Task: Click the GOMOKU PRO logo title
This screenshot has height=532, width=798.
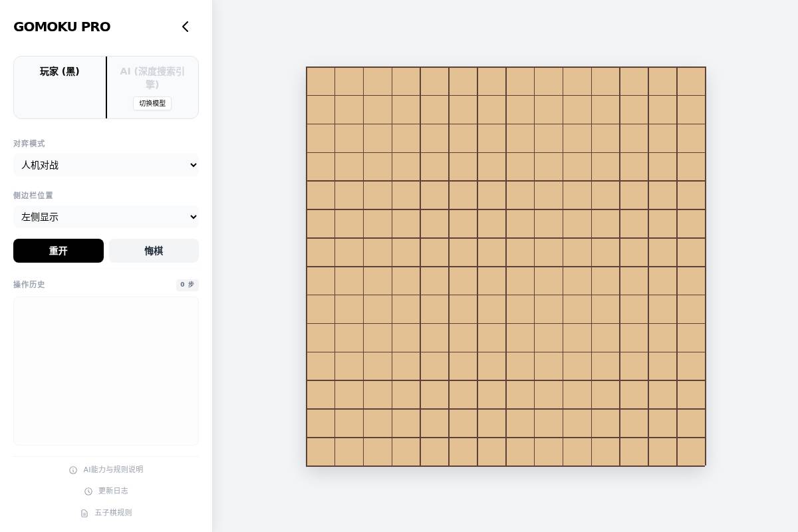Action: [62, 27]
